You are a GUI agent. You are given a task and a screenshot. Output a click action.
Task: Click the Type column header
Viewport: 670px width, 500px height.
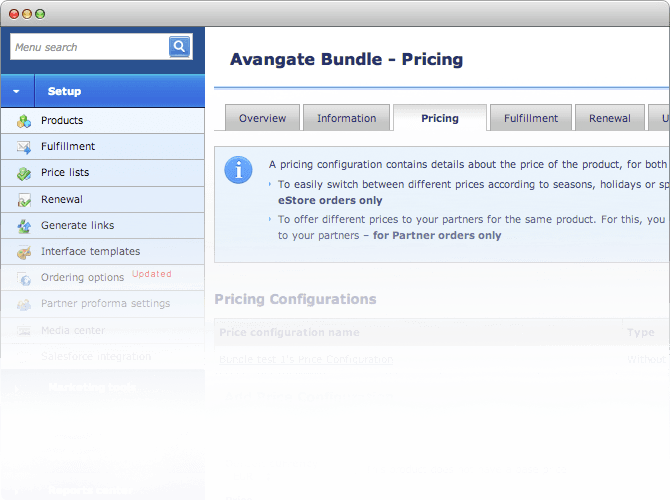coord(641,332)
